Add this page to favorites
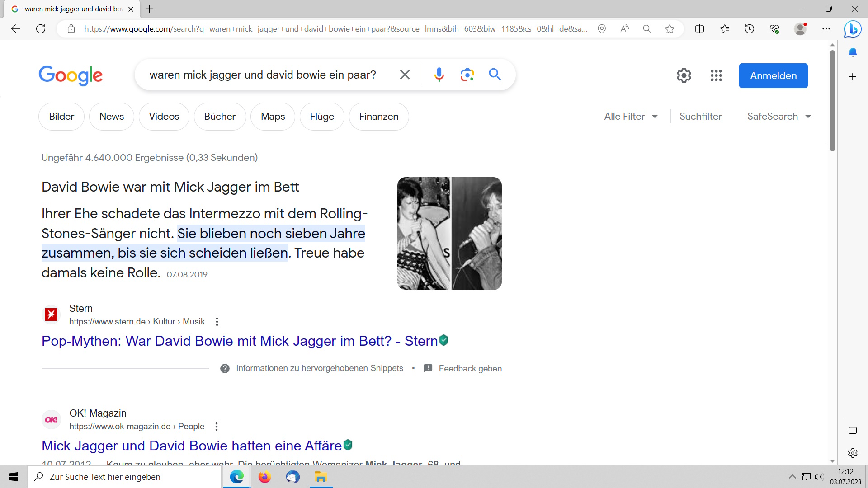868x488 pixels. tap(670, 29)
